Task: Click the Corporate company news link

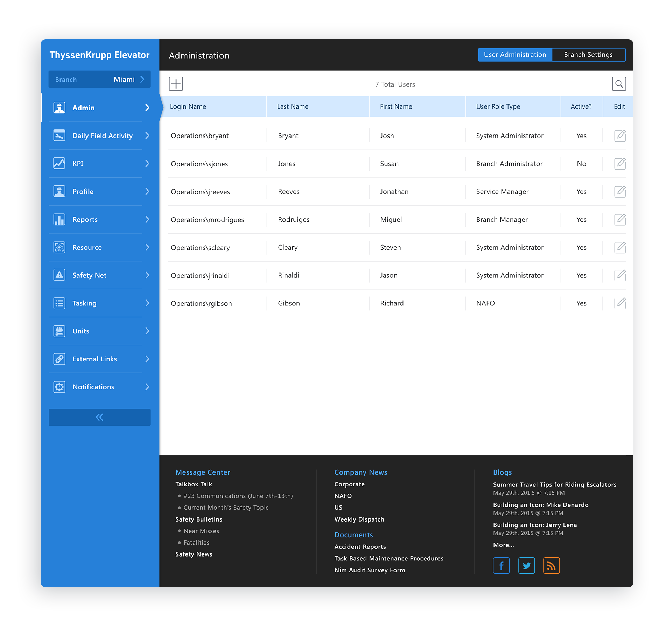Action: coord(349,484)
